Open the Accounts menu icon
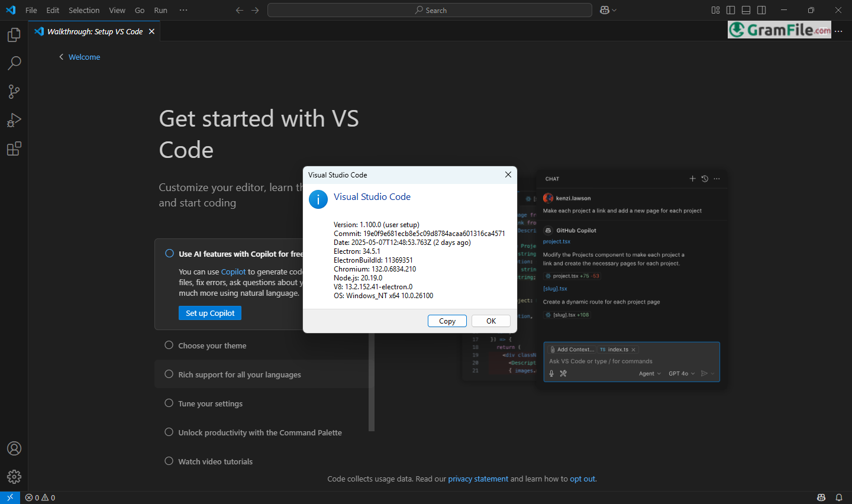Viewport: 852px width, 504px height. pyautogui.click(x=14, y=448)
